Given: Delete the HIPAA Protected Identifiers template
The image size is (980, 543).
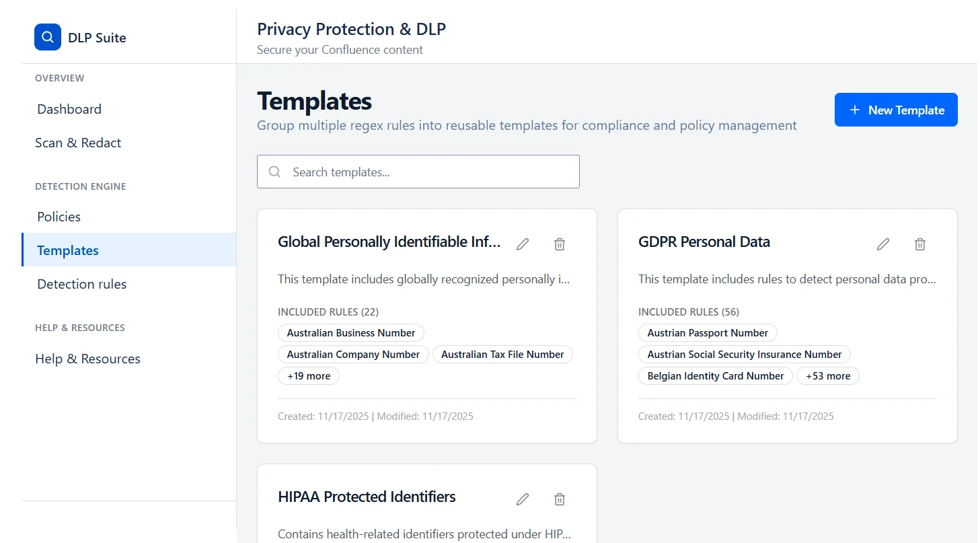Looking at the screenshot, I should tap(559, 499).
